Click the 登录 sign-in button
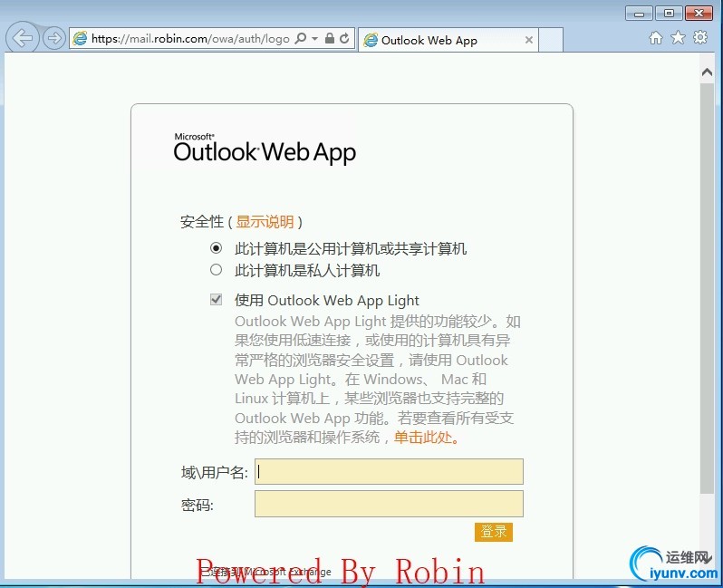 494,532
